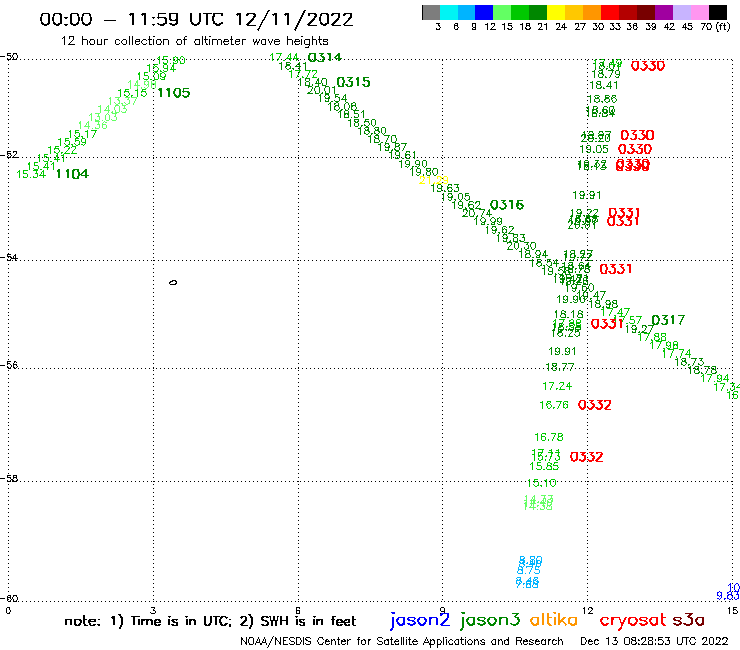This screenshot has width=740, height=650.
Task: Click the wave height value 19.99
Action: pyautogui.click(x=488, y=221)
